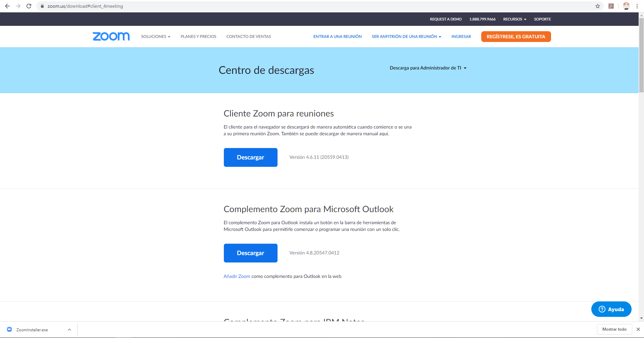
Task: Open CONTACTO DE VENTAS
Action: click(x=249, y=37)
